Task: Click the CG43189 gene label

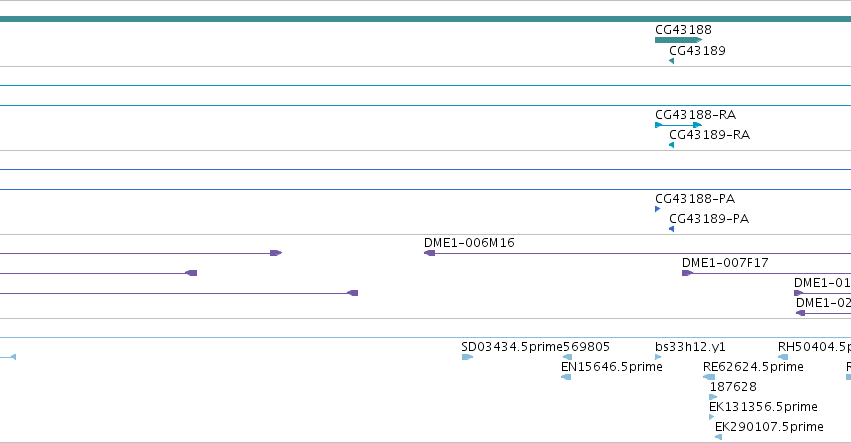Action: click(697, 50)
